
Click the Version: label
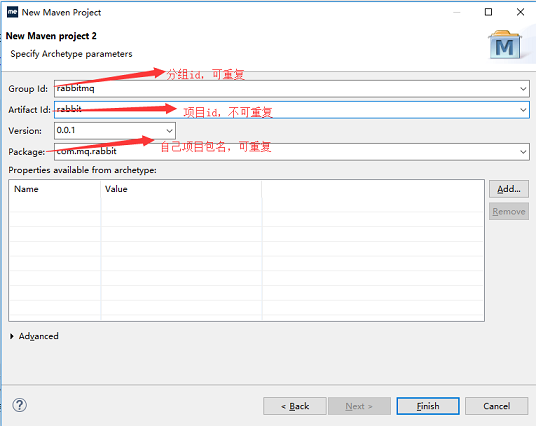pos(25,131)
